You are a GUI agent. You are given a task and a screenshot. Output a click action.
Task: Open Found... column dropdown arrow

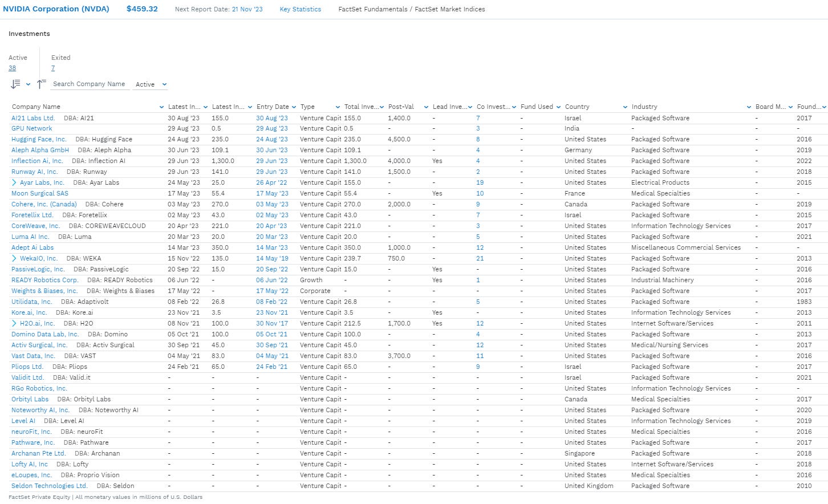tap(824, 107)
